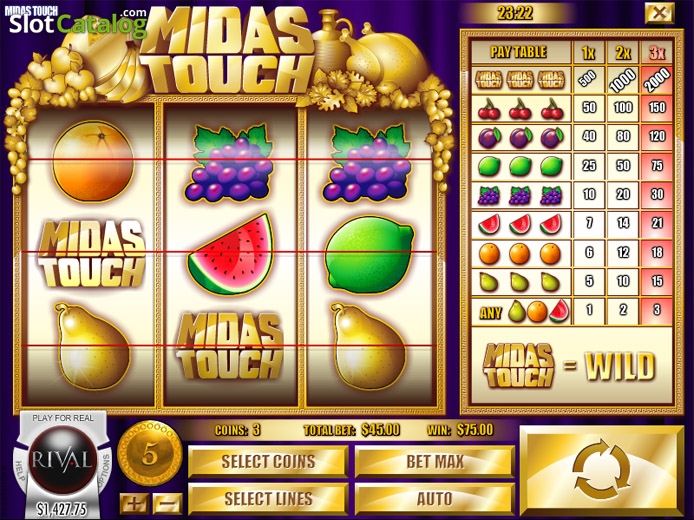Click the green lime symbol on third reel
Screen dimensions: 694x520
tap(369, 254)
